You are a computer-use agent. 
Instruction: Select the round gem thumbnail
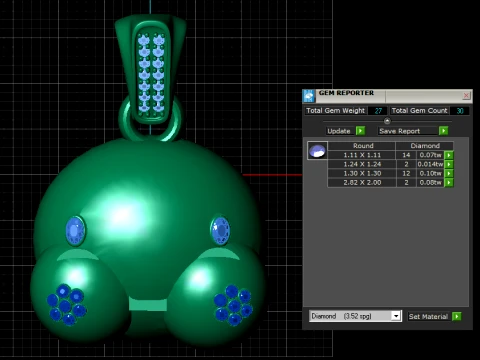click(317, 150)
